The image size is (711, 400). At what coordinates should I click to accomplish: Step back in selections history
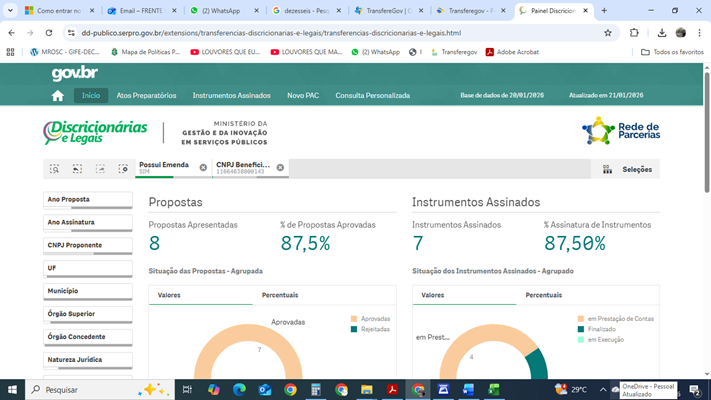tap(77, 169)
